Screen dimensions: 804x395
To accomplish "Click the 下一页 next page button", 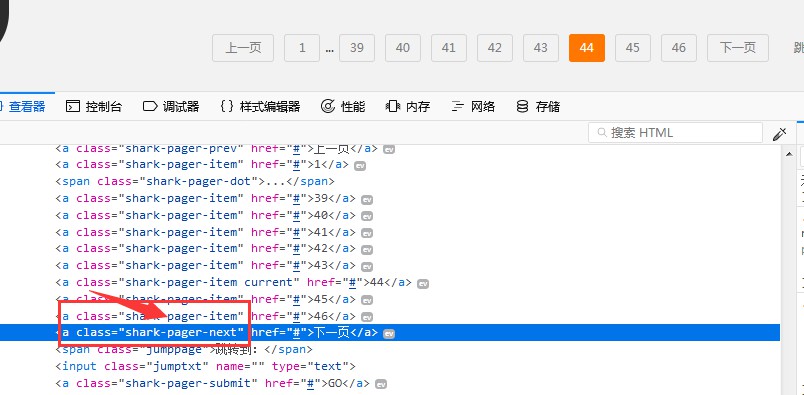I will click(738, 48).
